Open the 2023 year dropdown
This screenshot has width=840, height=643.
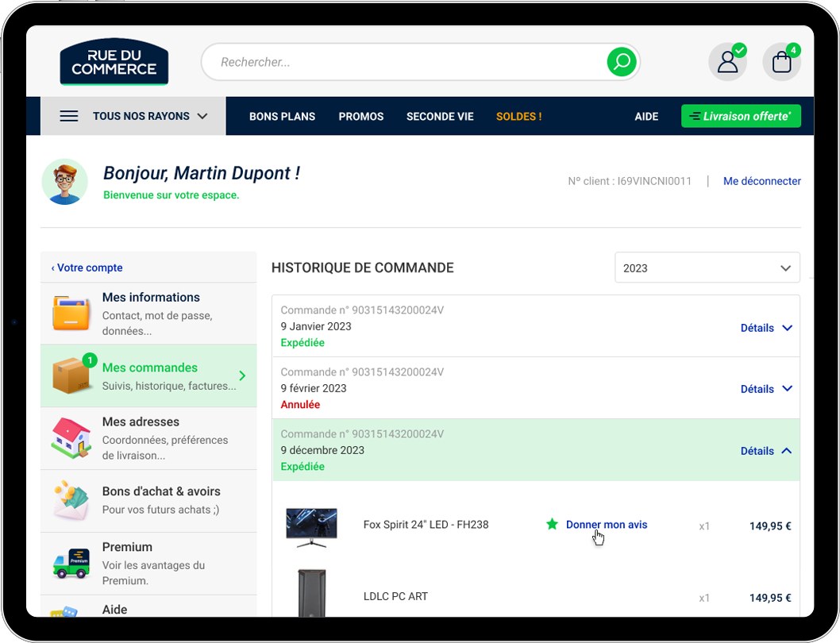[707, 268]
